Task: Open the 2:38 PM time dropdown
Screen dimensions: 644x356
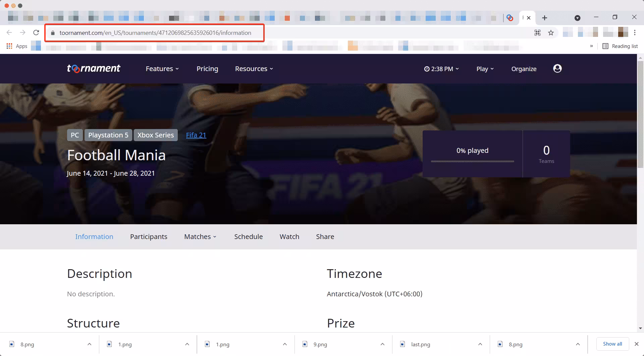Action: pos(441,69)
